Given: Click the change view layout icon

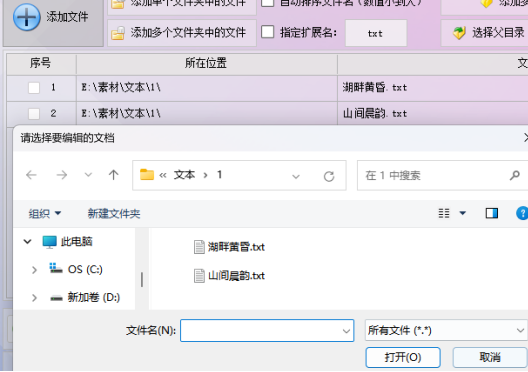Looking at the screenshot, I should tap(444, 213).
